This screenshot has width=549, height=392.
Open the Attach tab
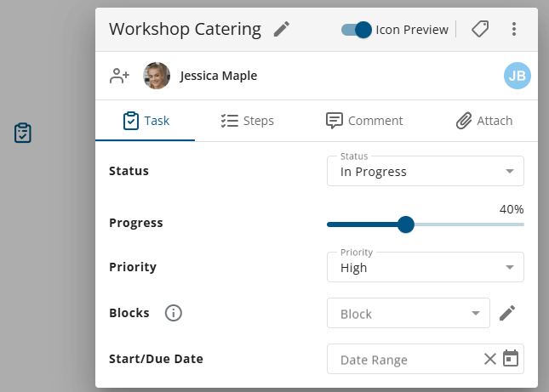[x=483, y=121]
